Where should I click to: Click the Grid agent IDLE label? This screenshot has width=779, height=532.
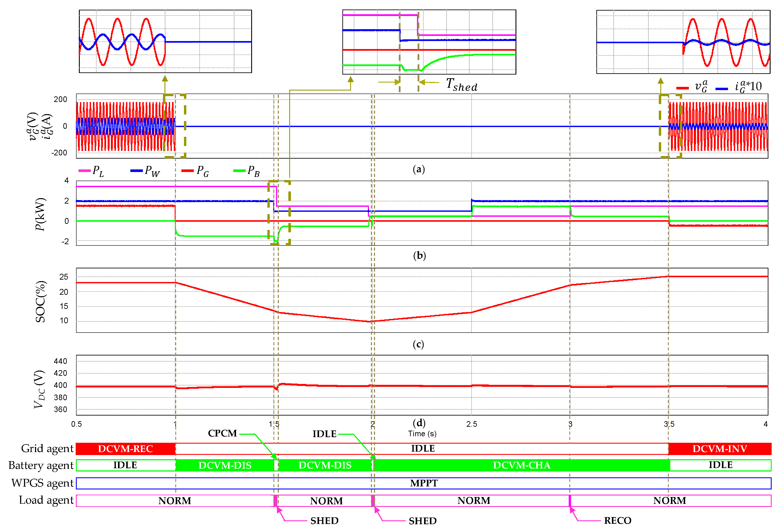(x=423, y=448)
